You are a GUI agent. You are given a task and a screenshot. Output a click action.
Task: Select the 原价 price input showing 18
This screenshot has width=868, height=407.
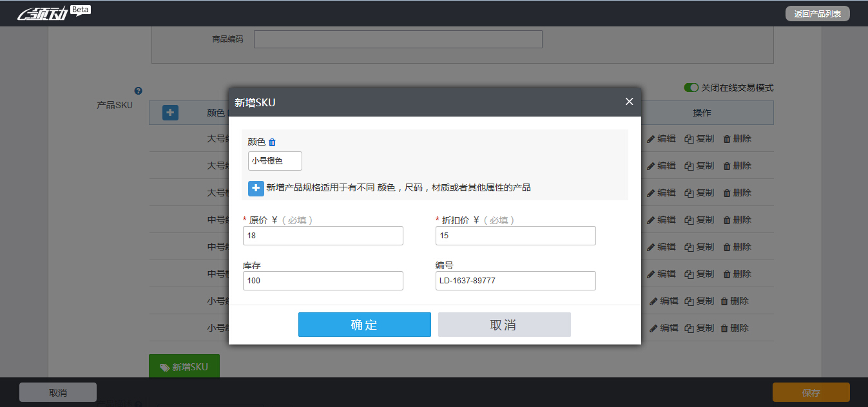click(x=322, y=236)
